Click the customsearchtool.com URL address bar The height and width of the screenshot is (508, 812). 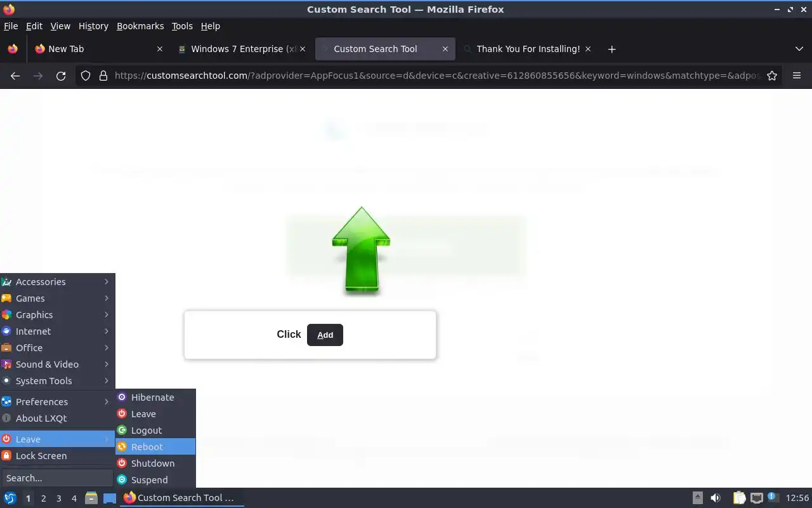pos(438,76)
